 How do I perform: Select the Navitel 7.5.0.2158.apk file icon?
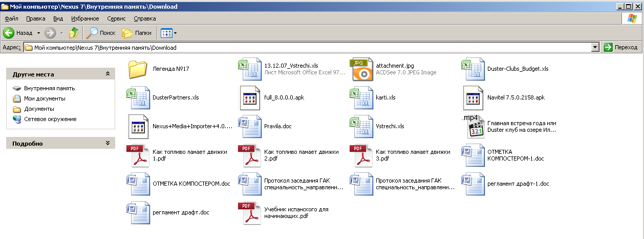(474, 97)
